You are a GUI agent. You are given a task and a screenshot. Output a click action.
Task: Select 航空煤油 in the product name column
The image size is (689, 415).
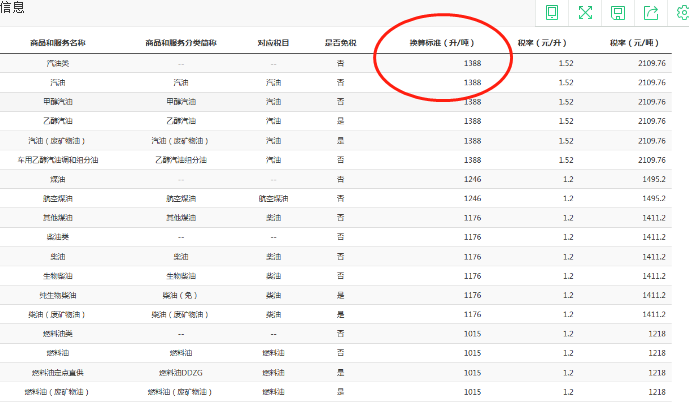point(58,198)
